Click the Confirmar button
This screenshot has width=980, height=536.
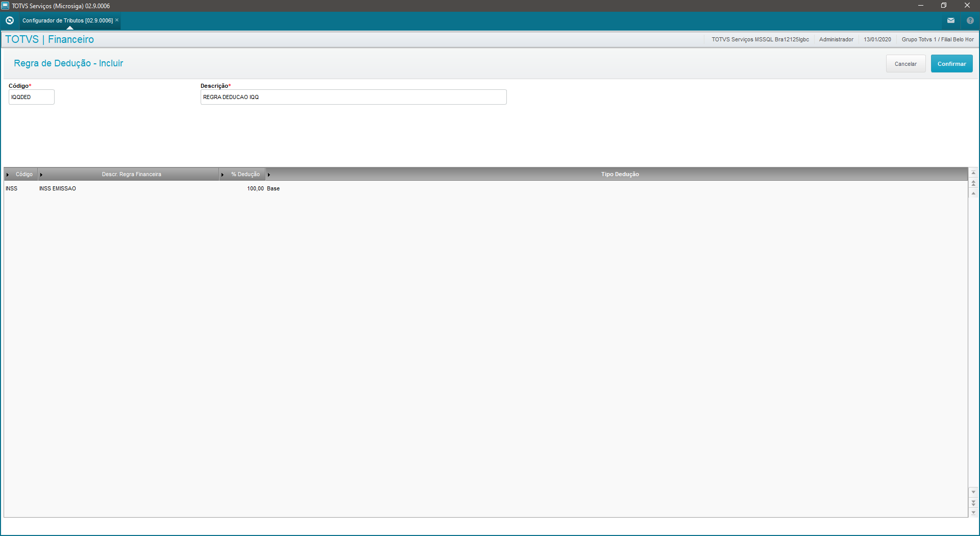[x=951, y=64]
